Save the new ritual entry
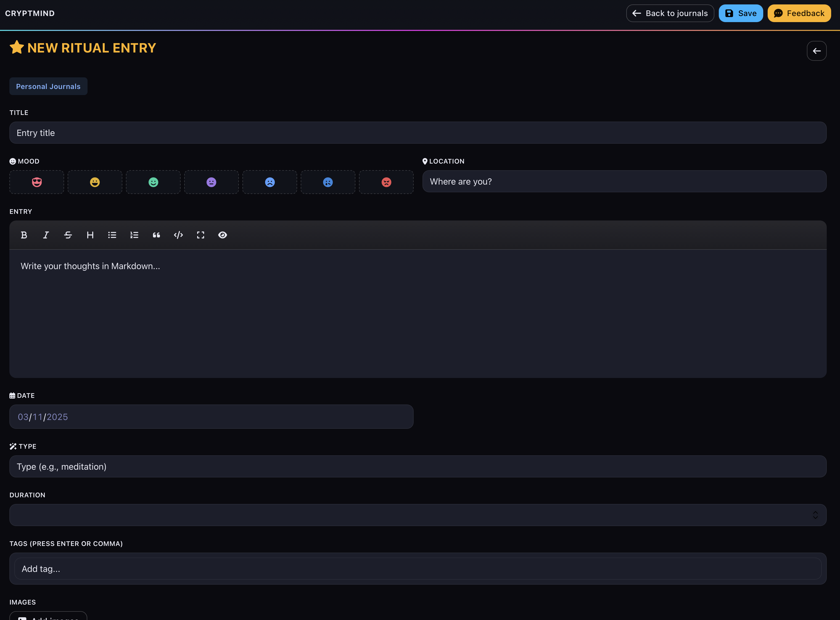840x620 pixels. click(x=741, y=13)
